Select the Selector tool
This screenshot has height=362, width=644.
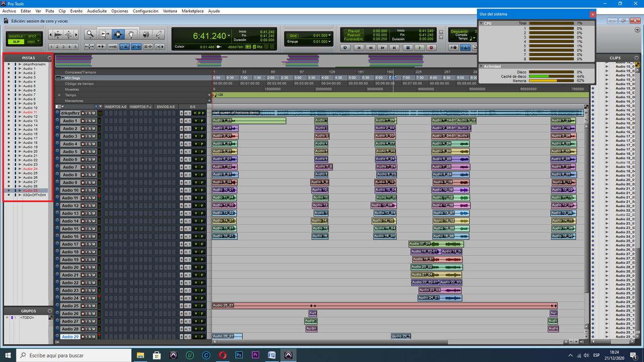[x=118, y=34]
